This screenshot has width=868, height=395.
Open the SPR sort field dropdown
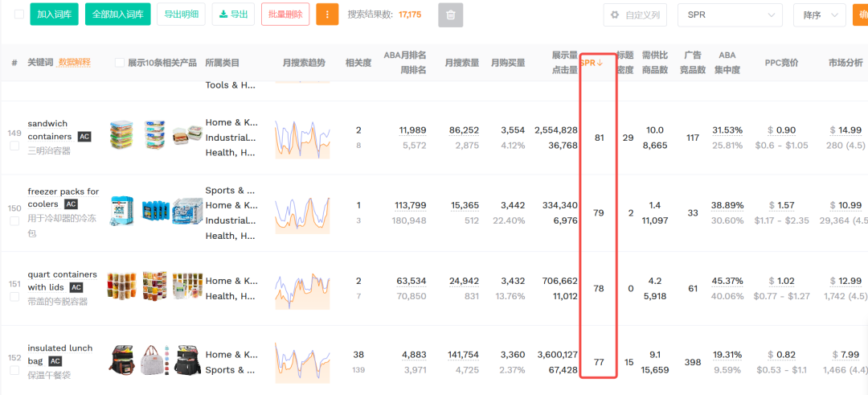730,14
